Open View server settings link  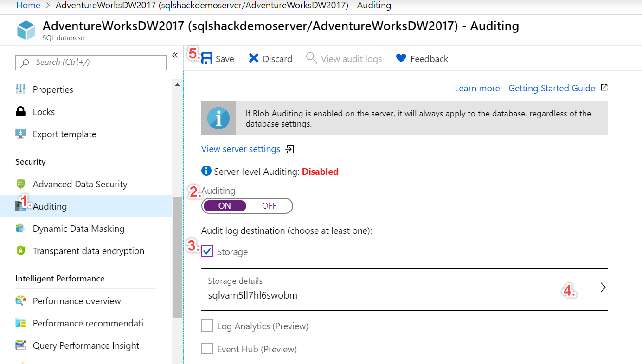(240, 149)
